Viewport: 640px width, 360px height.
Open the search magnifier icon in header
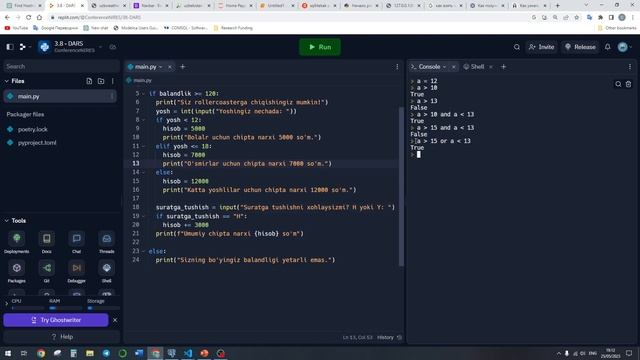pyautogui.click(x=517, y=47)
